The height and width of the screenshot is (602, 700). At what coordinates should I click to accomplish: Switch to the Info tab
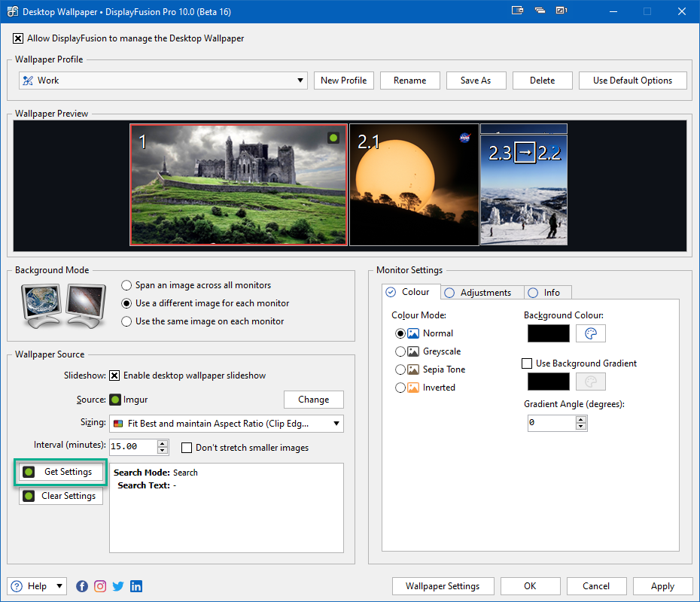tap(548, 292)
